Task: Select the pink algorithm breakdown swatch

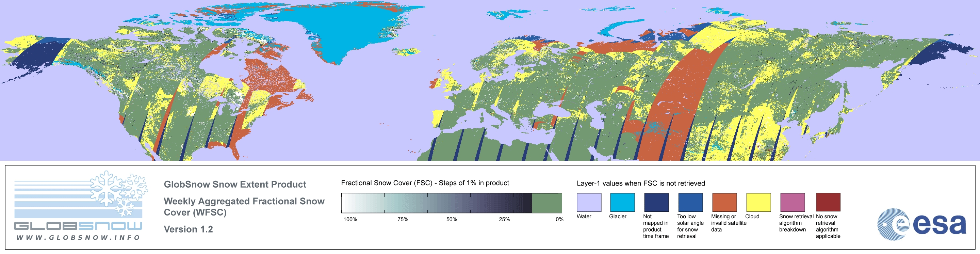Action: (x=793, y=202)
